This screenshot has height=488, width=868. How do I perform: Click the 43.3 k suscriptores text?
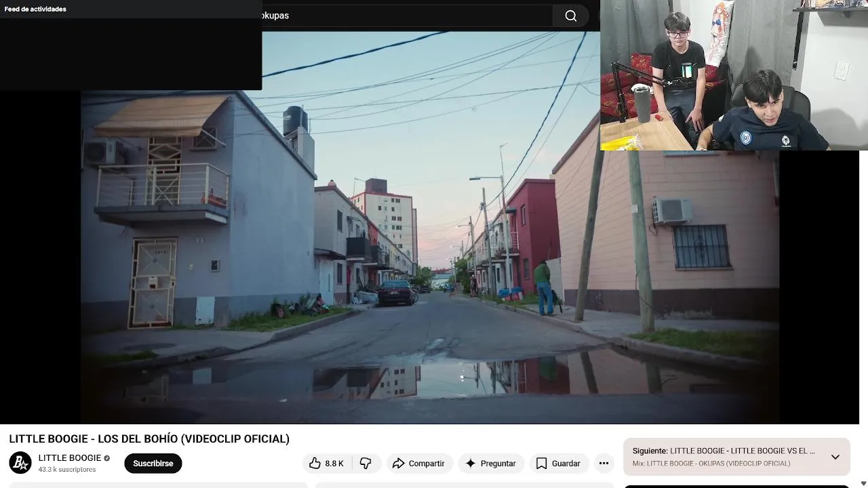tap(67, 470)
